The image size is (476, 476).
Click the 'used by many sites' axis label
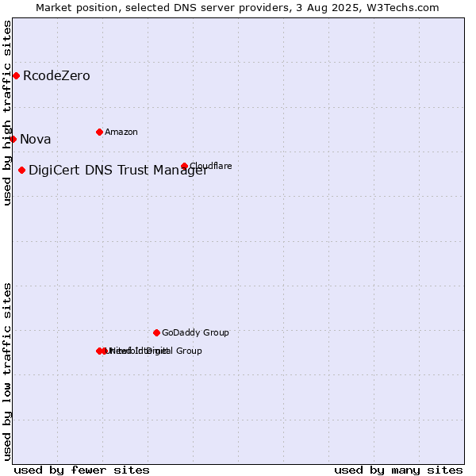398,470
